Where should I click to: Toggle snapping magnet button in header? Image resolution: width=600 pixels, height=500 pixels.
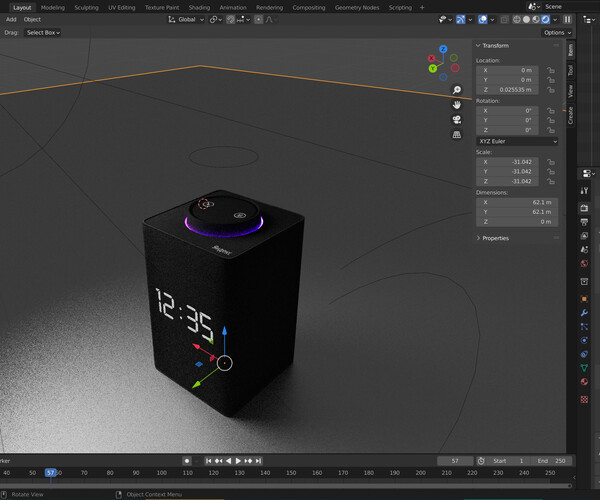coord(230,20)
